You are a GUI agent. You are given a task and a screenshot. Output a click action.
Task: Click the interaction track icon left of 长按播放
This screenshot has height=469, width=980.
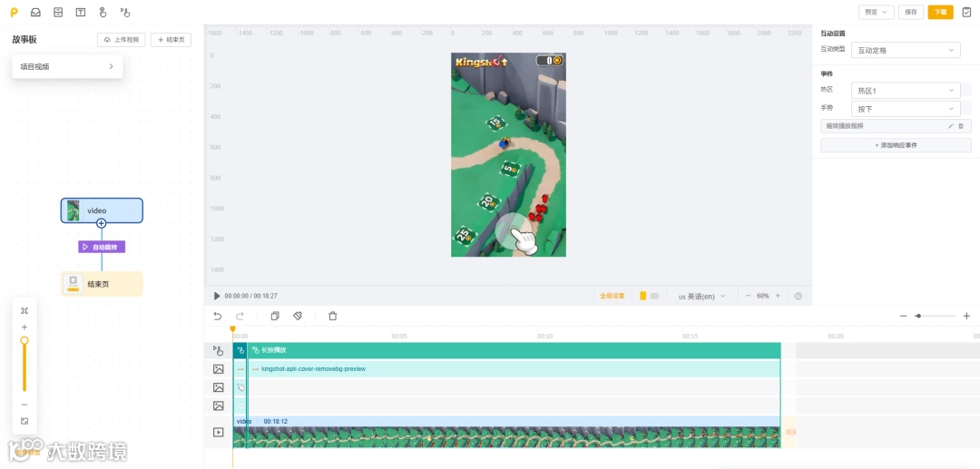coord(218,350)
